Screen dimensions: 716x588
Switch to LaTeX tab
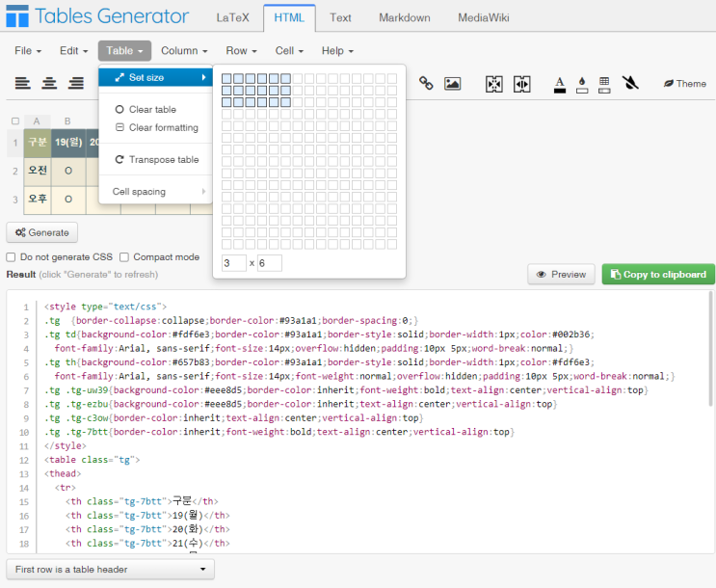233,17
